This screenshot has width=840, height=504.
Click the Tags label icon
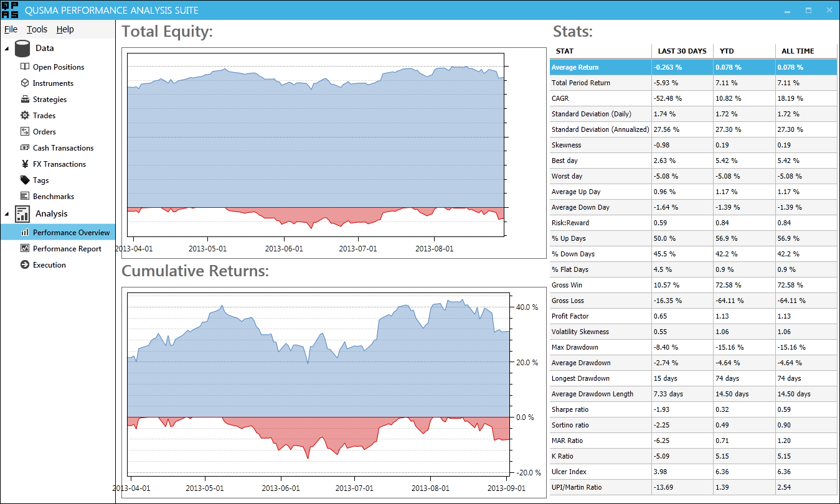[25, 180]
